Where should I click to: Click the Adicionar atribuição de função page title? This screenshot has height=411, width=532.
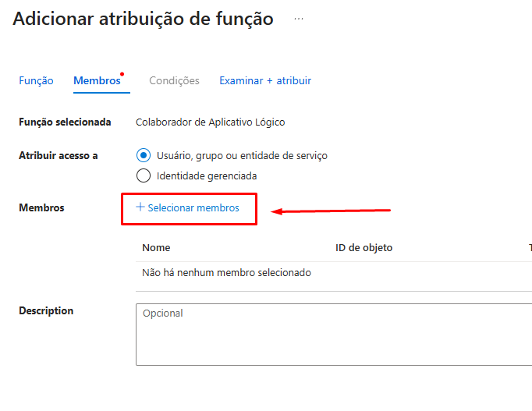click(143, 19)
